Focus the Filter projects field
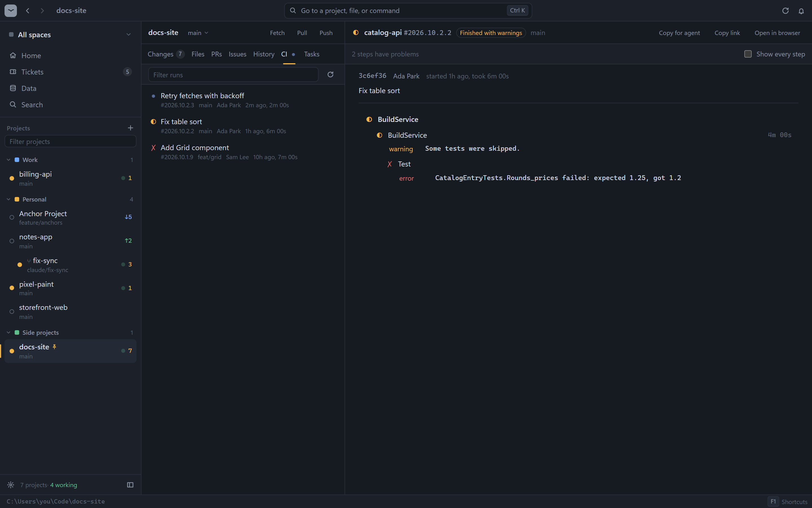The height and width of the screenshot is (508, 812). tap(70, 141)
